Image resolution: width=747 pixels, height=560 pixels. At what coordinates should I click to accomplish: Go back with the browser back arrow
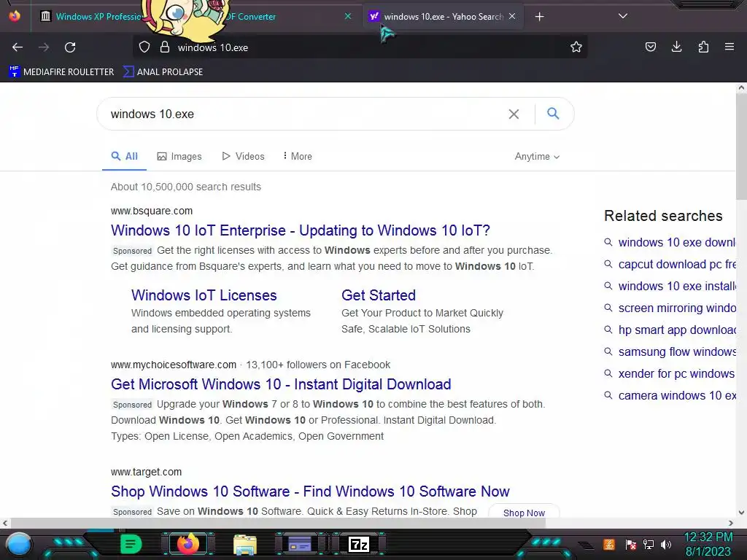click(18, 47)
